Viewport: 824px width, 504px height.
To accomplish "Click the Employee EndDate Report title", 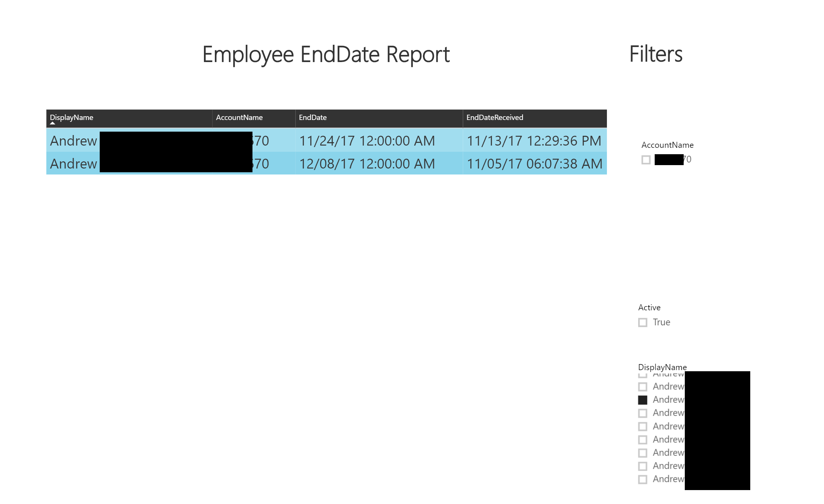I will (326, 55).
